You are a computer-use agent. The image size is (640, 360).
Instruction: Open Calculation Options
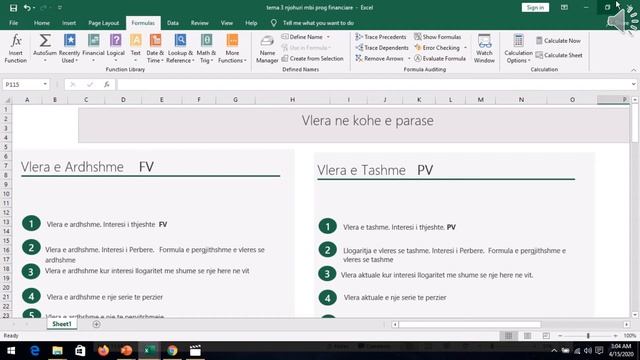518,49
